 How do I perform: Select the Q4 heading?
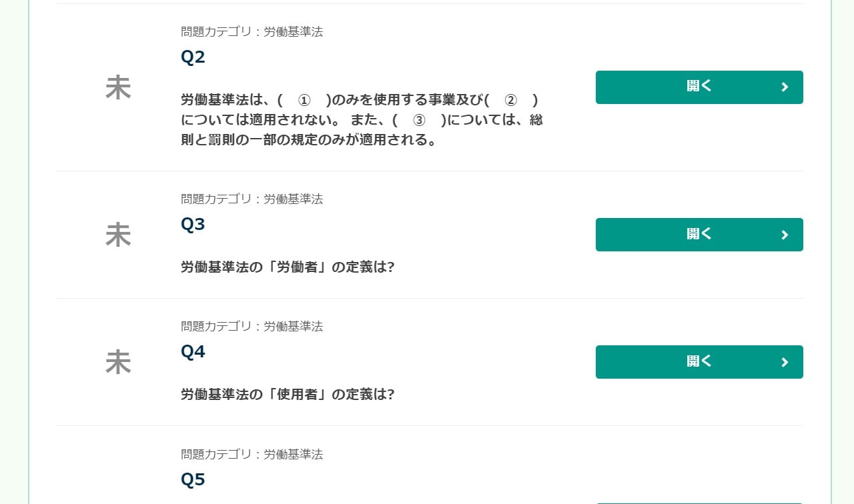pos(193,352)
